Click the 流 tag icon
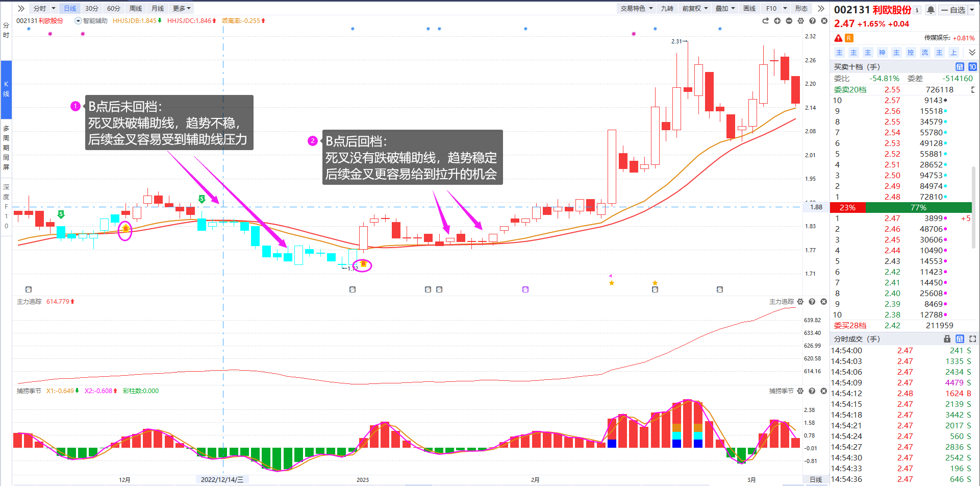Viewport: 980px width, 486px height. coord(925,53)
